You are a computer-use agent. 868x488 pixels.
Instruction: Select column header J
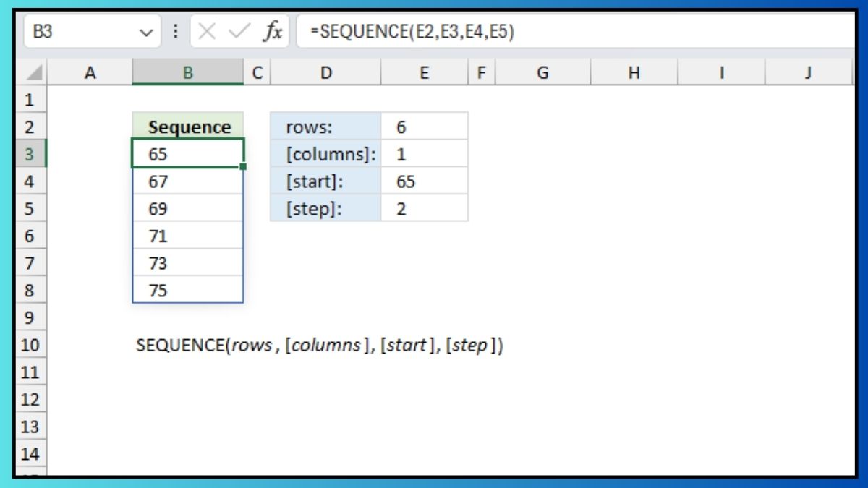pos(807,72)
